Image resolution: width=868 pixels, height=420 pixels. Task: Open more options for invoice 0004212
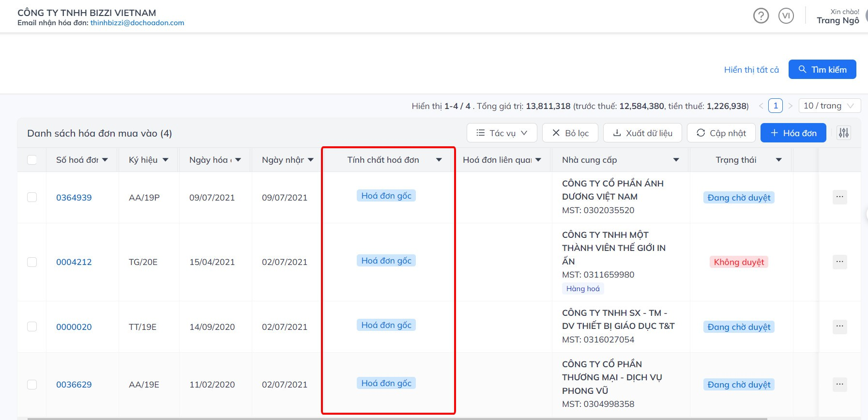(839, 262)
